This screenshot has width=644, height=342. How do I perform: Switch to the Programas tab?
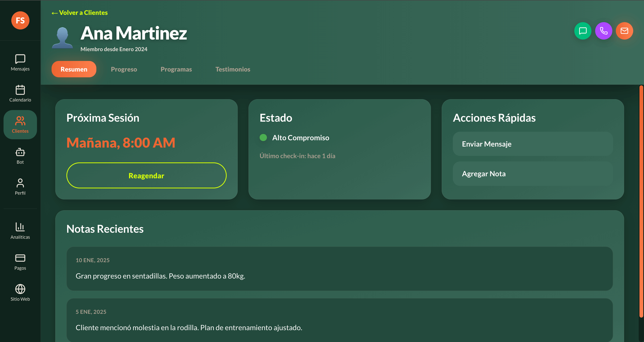click(x=176, y=69)
